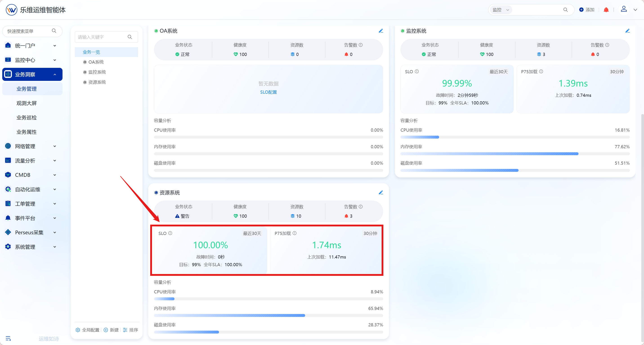
Task: Click the 新建 button
Action: (111, 330)
